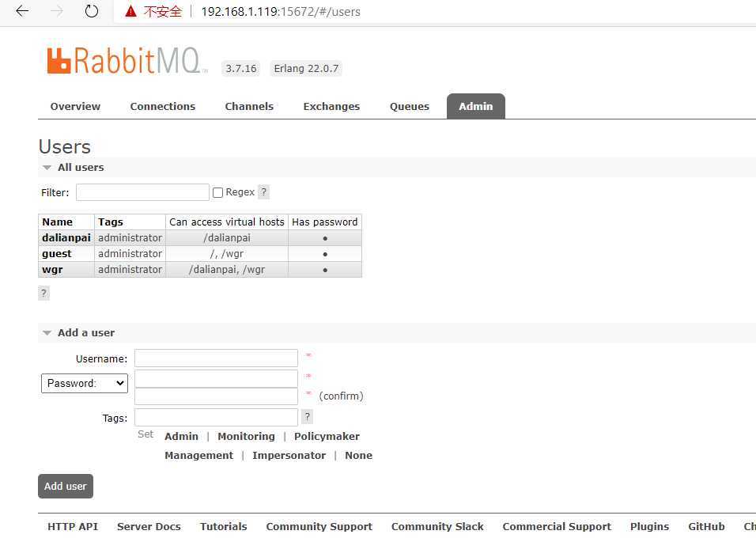Switch to the Overview tab
Screen dimensions: 756x542
coord(75,106)
